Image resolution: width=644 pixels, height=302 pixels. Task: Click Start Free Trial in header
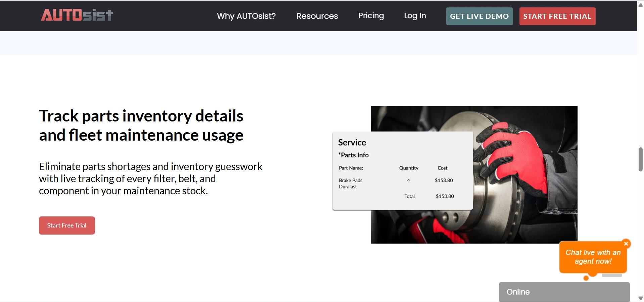tap(557, 16)
